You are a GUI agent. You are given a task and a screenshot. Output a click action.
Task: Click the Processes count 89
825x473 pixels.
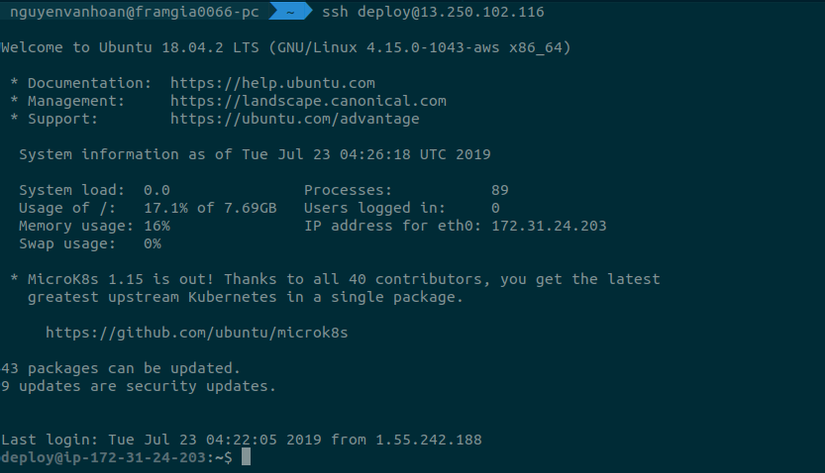tap(500, 190)
